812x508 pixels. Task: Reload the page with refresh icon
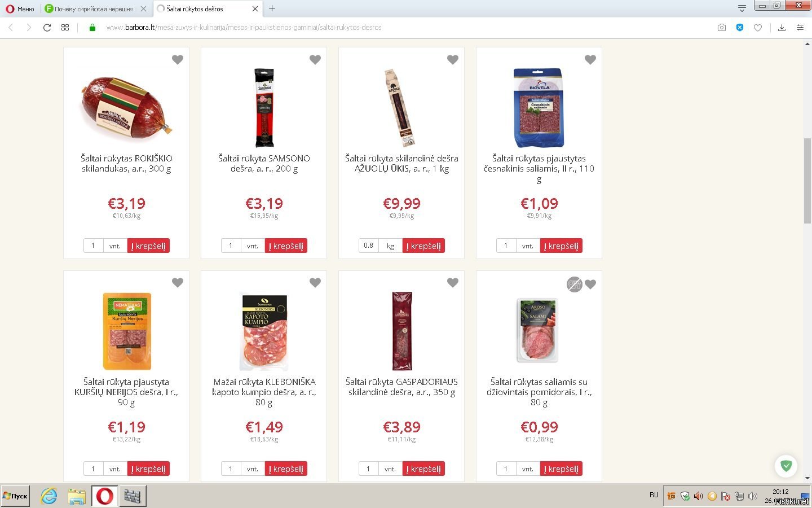click(47, 27)
